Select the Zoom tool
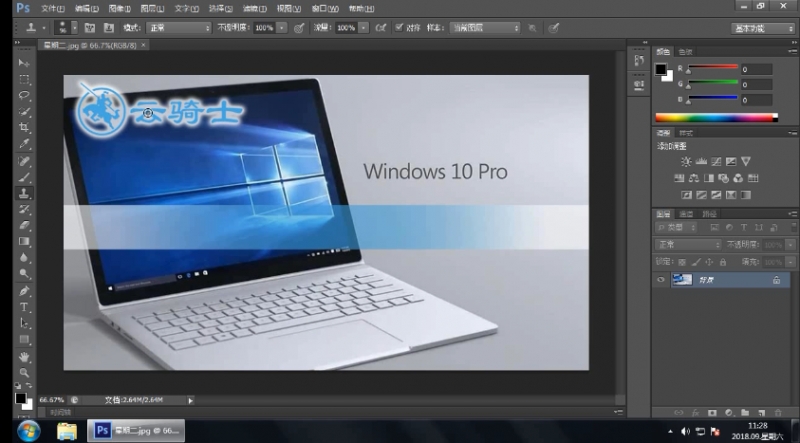This screenshot has height=443, width=800. [24, 373]
